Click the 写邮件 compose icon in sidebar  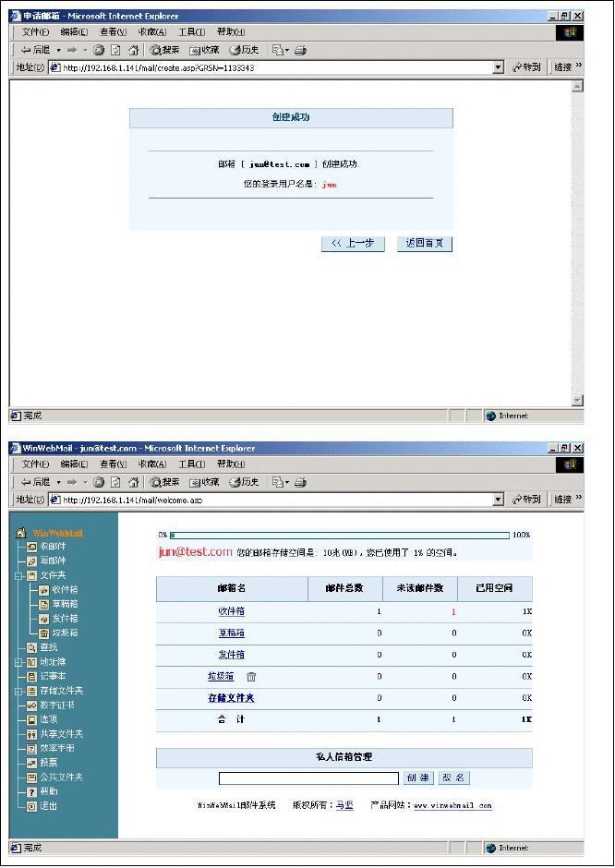click(x=31, y=561)
